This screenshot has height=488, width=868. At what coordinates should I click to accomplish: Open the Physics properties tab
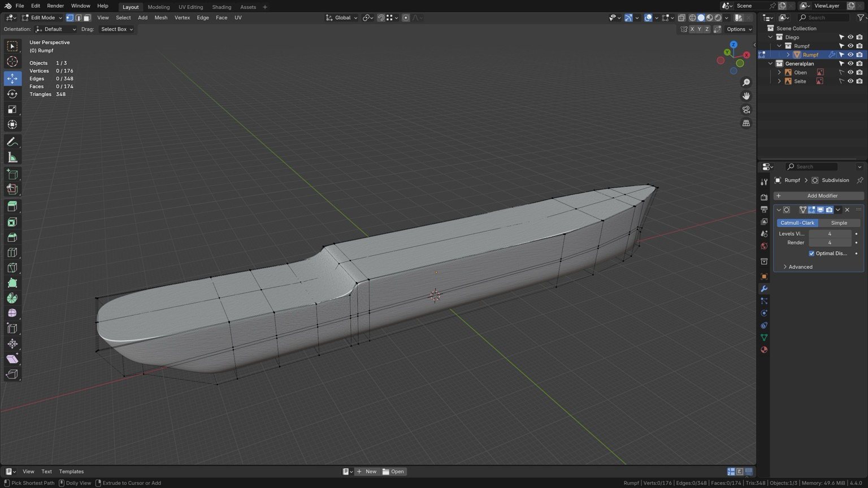(x=764, y=313)
